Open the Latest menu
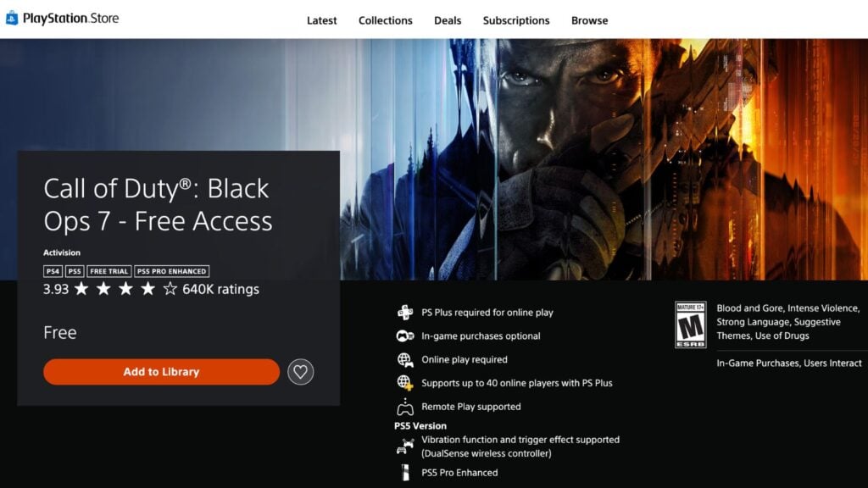The width and height of the screenshot is (868, 488). pos(321,20)
